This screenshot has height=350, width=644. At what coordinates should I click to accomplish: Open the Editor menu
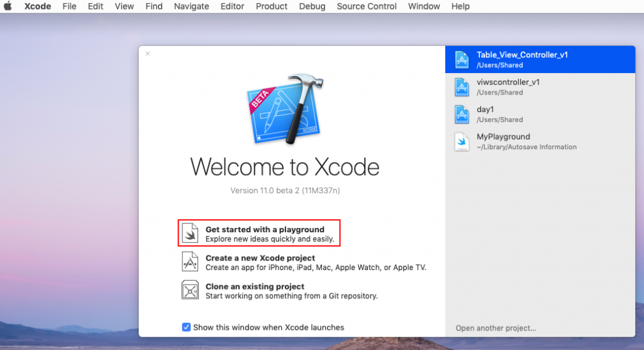click(232, 6)
